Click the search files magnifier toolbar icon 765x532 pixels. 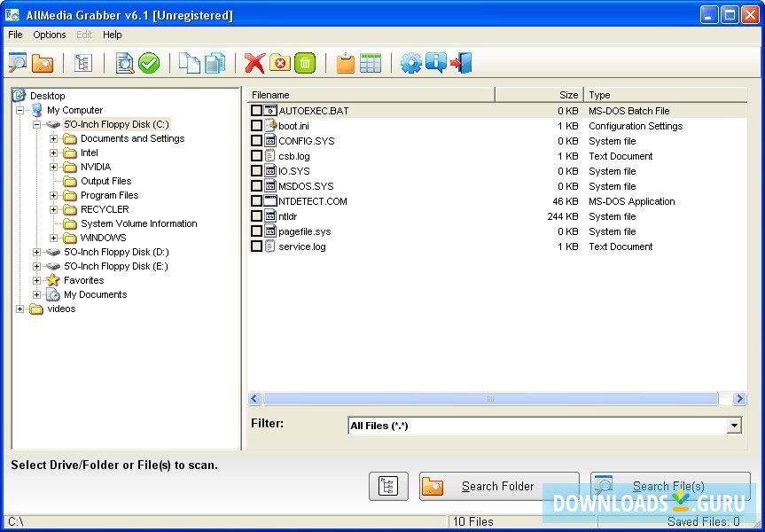[18, 64]
